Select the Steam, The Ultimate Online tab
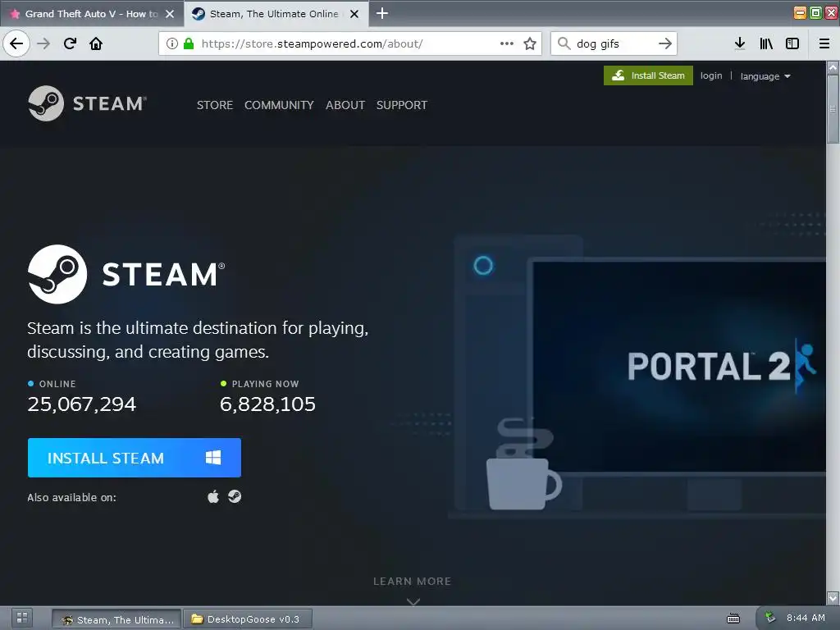This screenshot has width=840, height=630. click(x=276, y=14)
